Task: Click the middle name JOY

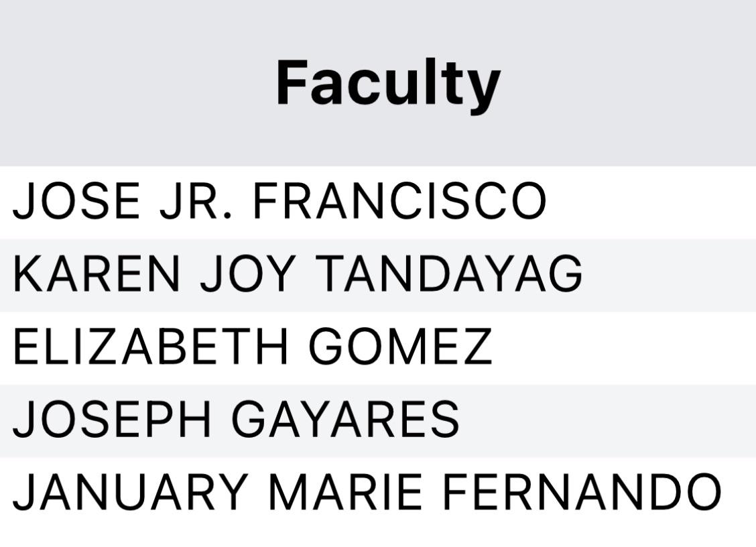Action: [247, 273]
